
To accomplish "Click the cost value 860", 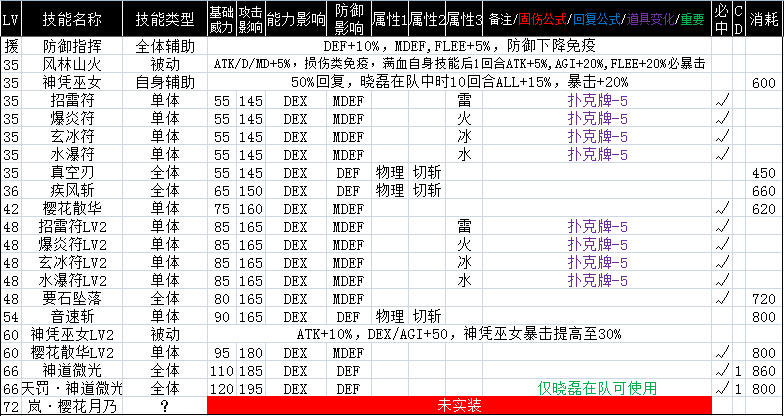I will pos(764,371).
